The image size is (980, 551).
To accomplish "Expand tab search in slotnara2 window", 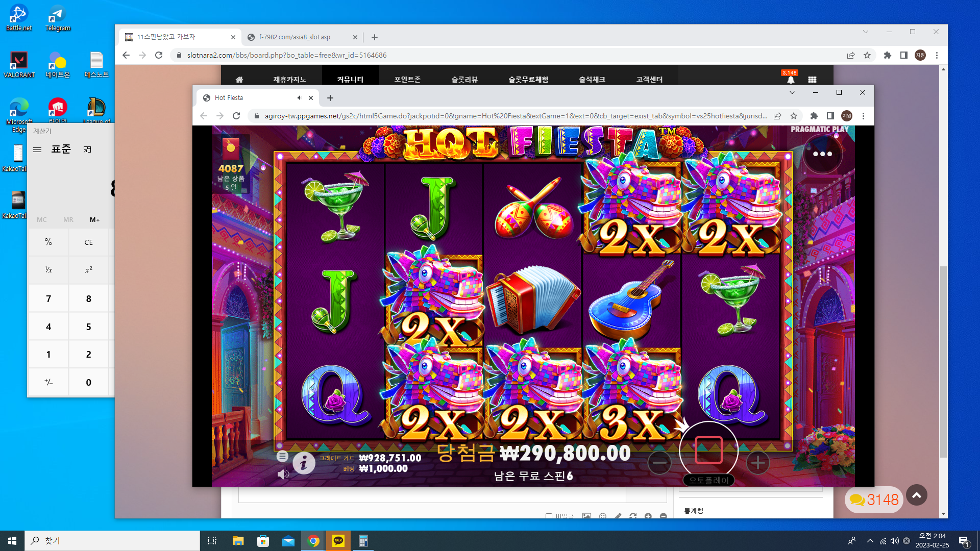I will [x=866, y=32].
